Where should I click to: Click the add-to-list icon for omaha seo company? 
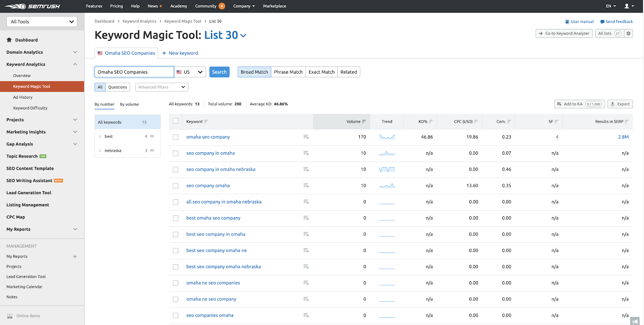point(306,137)
